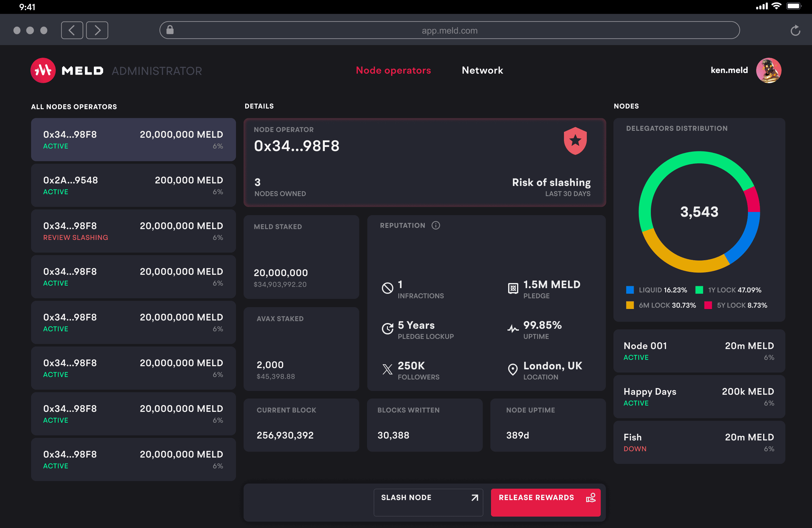
Task: Click the uptime pulse icon
Action: 513,329
